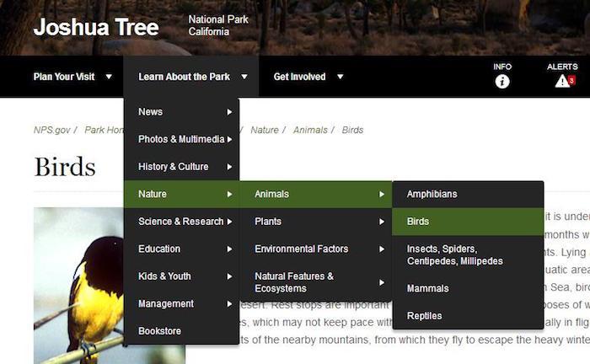
Task: Select Management menu item
Action: (x=181, y=304)
